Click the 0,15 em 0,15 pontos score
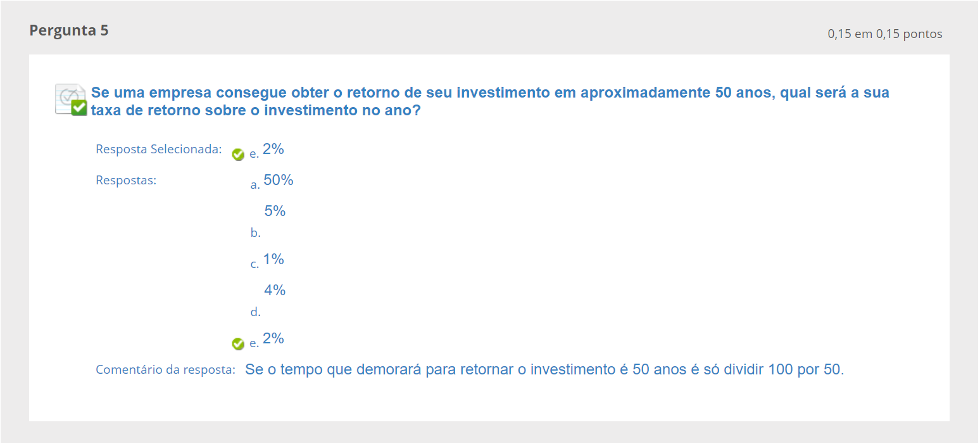This screenshot has height=446, width=980. tap(884, 34)
